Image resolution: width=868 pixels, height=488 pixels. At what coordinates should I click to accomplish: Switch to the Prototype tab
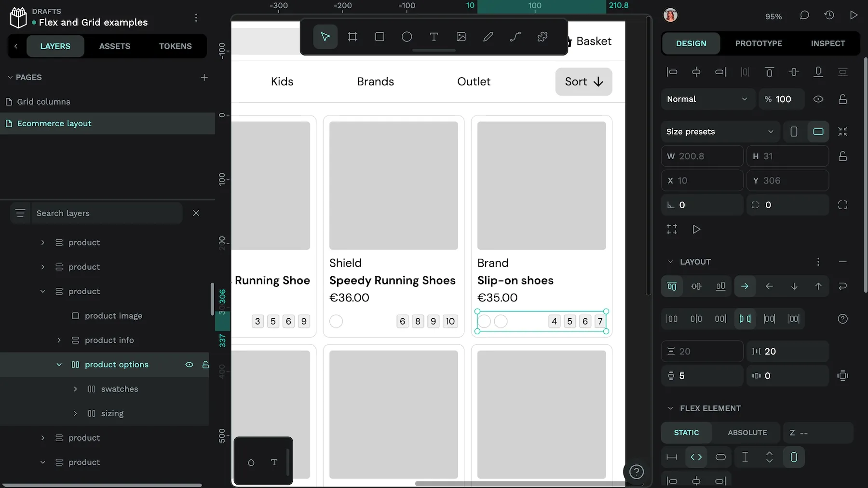pos(758,43)
